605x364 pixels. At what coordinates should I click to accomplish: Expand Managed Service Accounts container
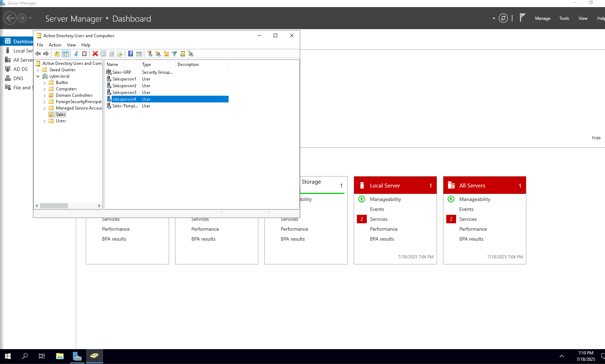click(x=45, y=108)
